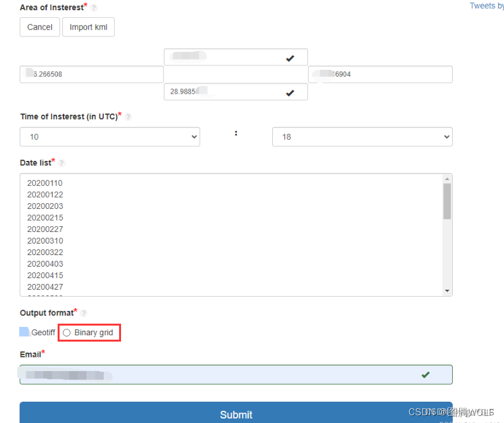Select date 20200203 in date list
This screenshot has width=504, height=423.
click(x=45, y=206)
